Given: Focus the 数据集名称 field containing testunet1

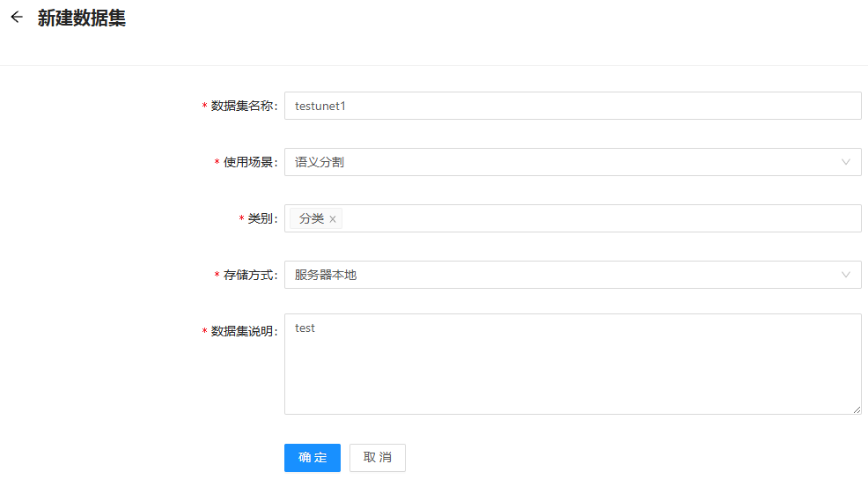Looking at the screenshot, I should (572, 106).
